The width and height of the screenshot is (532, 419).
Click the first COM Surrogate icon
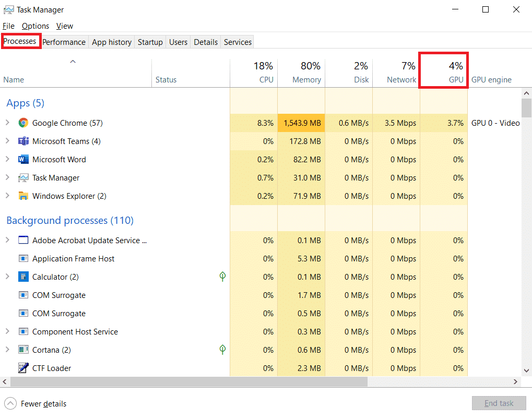(x=23, y=295)
